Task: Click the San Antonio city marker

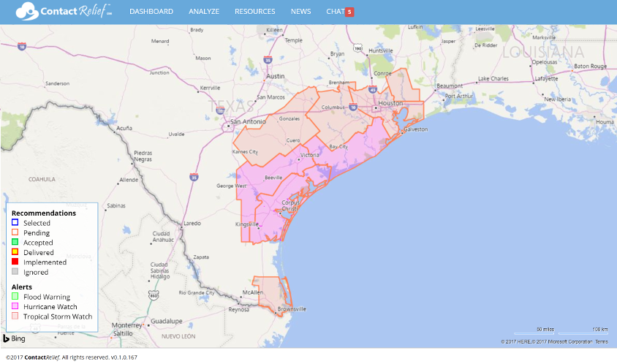Action: point(228,126)
